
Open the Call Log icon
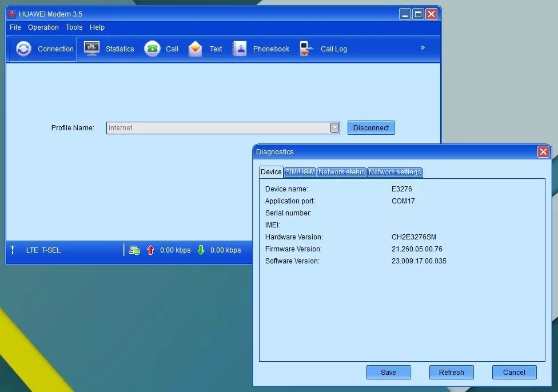[306, 49]
